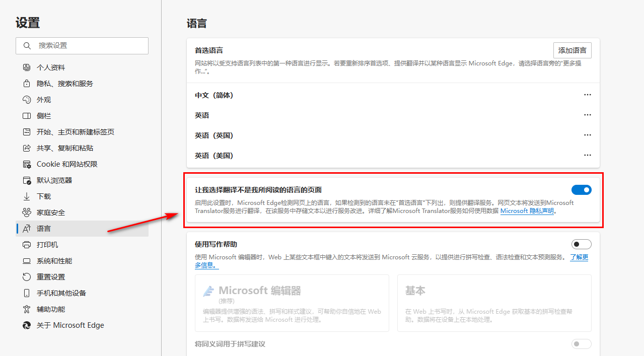The height and width of the screenshot is (356, 644).
Task: Click the 添加语言 button
Action: point(572,50)
